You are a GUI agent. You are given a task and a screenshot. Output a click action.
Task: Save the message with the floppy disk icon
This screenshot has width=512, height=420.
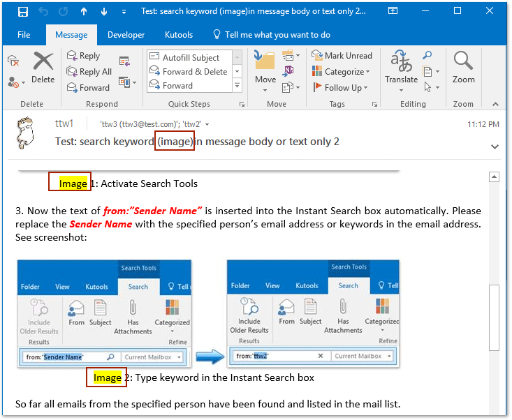click(x=23, y=12)
